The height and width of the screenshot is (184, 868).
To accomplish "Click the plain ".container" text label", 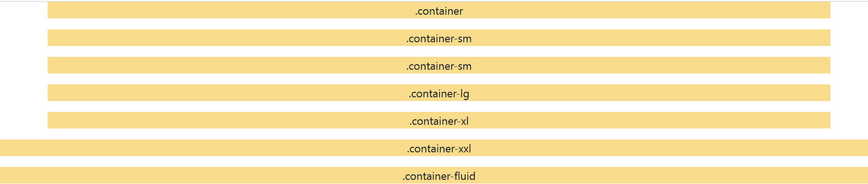I will tap(439, 11).
